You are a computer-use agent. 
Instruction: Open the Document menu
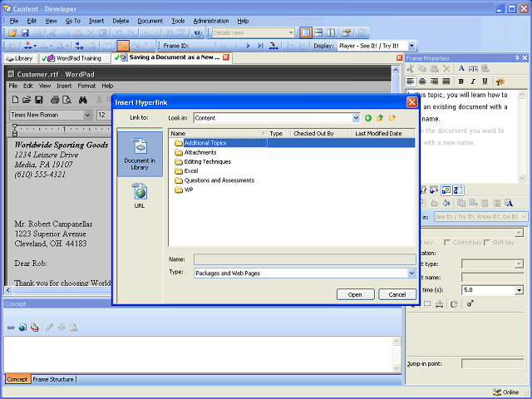click(x=150, y=21)
